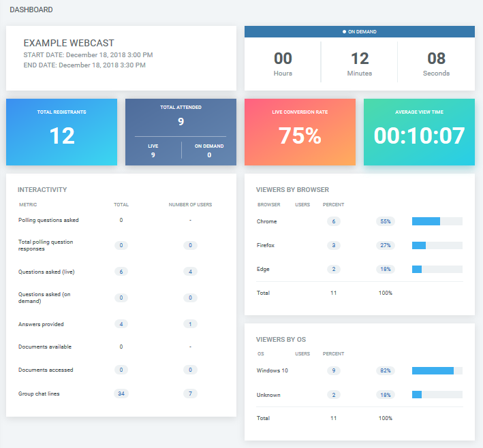The width and height of the screenshot is (483, 448).
Task: Click the 12 Minutes countdown value
Action: pos(360,59)
